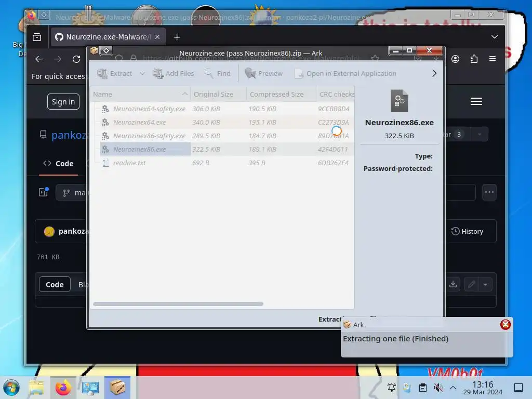Open Firefox account icon
532x399 pixels.
(x=455, y=59)
